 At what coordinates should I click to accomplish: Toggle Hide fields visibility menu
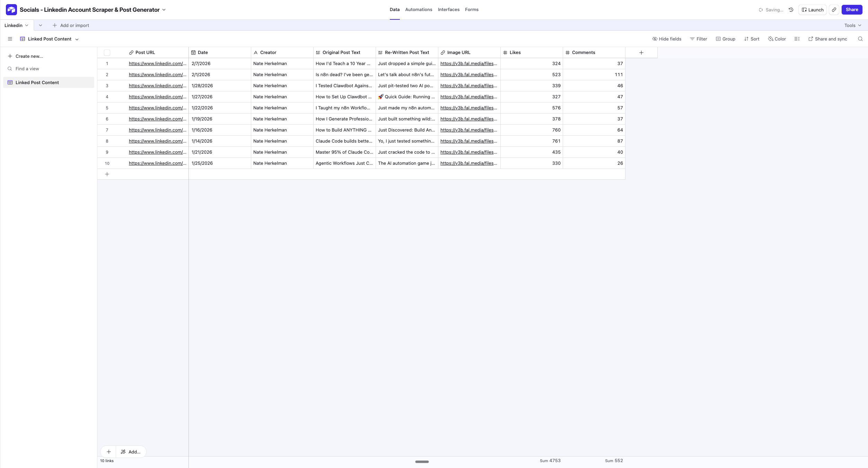coord(667,39)
